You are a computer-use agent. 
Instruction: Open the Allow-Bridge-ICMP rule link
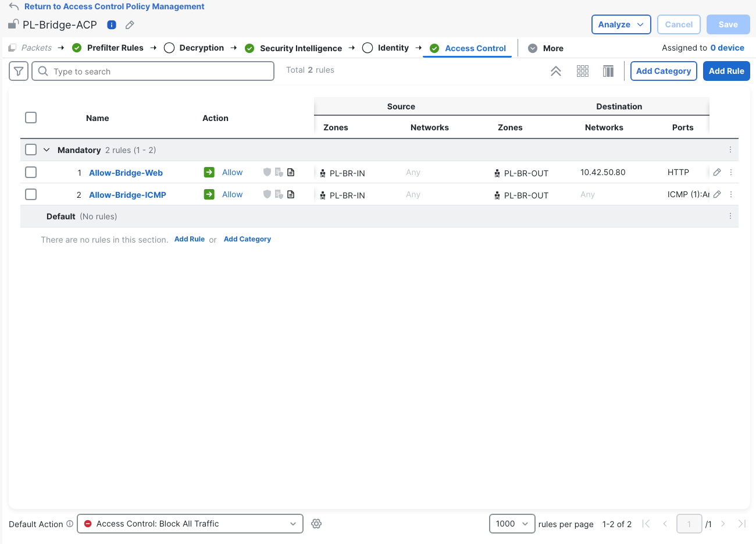[127, 195]
